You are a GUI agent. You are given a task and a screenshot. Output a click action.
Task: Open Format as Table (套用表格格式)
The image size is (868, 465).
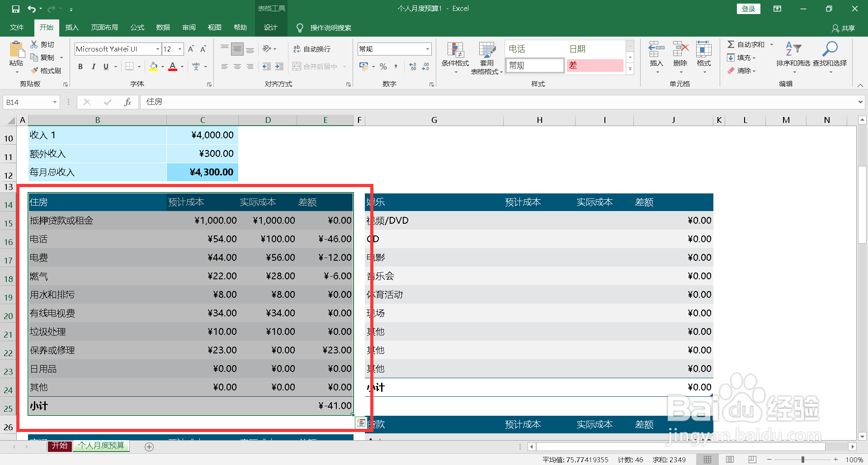click(487, 57)
